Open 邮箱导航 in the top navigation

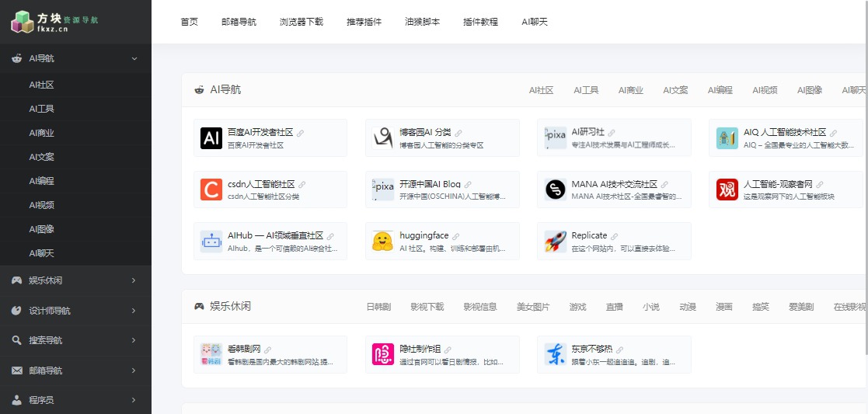click(239, 23)
